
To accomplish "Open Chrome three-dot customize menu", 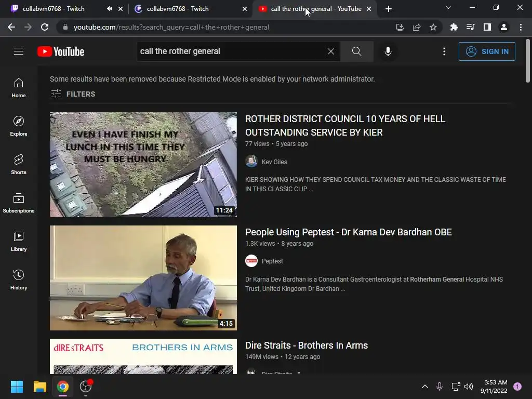I will click(x=521, y=27).
